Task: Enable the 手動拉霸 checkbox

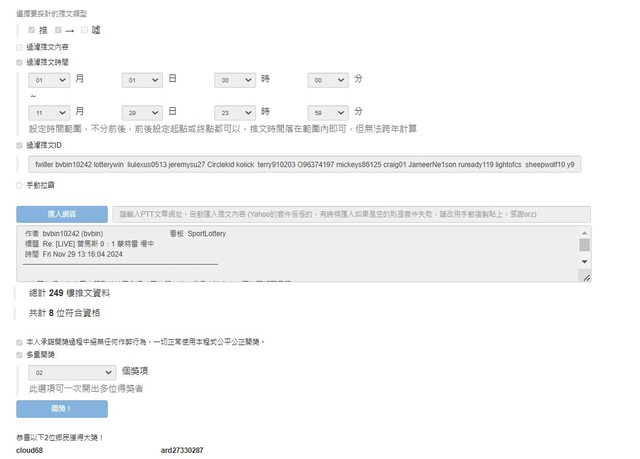Action: tap(19, 185)
